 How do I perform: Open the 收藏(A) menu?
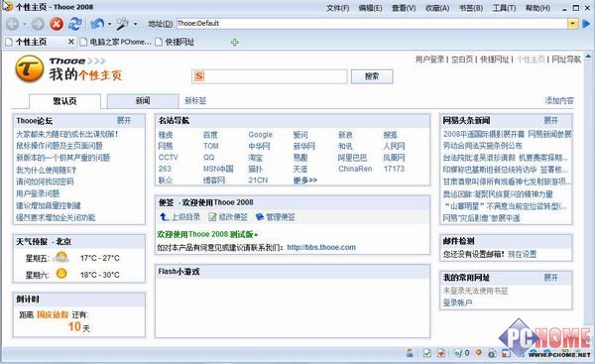coord(437,8)
